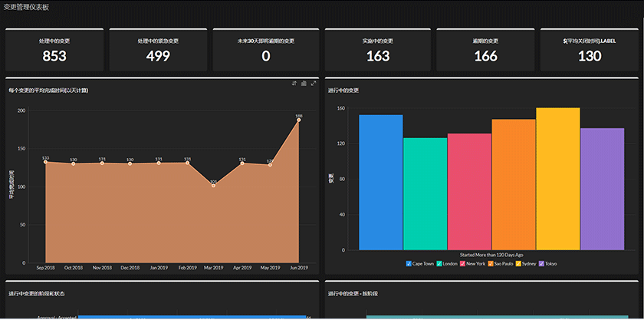Open the 逾期的变更 166 score card

[x=485, y=50]
